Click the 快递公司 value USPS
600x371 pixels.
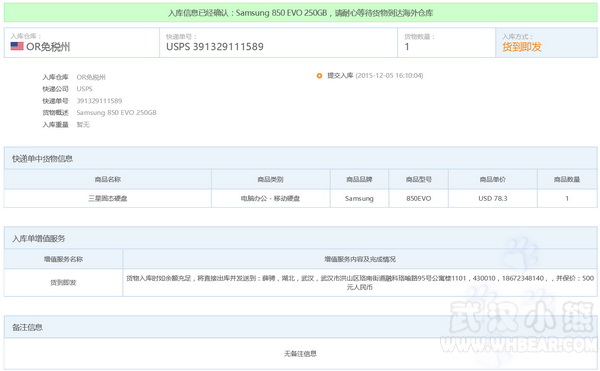[x=85, y=89]
